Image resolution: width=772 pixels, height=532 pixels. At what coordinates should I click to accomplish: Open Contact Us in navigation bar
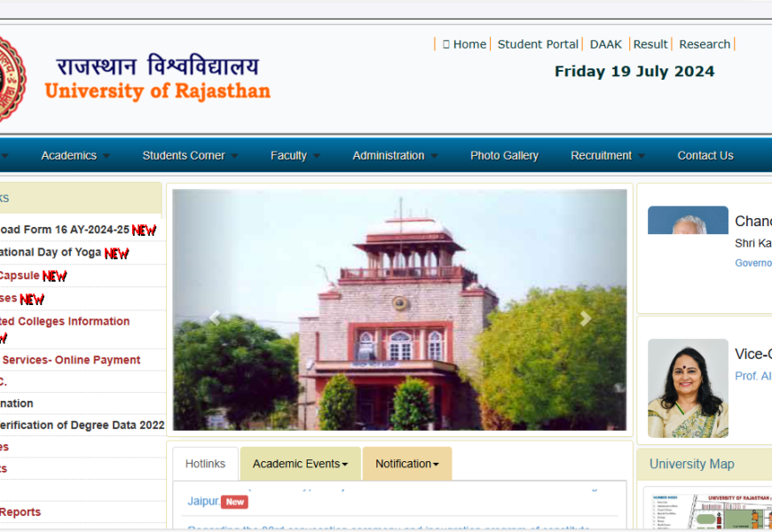pos(705,155)
